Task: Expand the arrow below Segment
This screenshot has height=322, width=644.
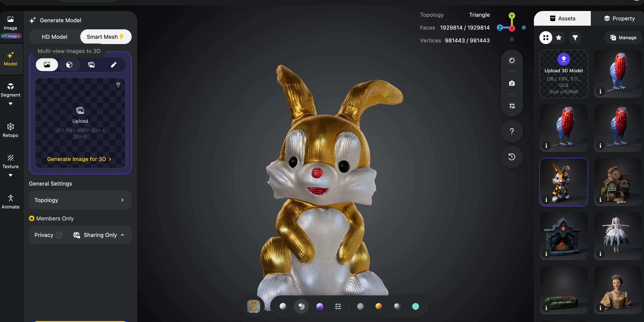Action: click(10, 104)
